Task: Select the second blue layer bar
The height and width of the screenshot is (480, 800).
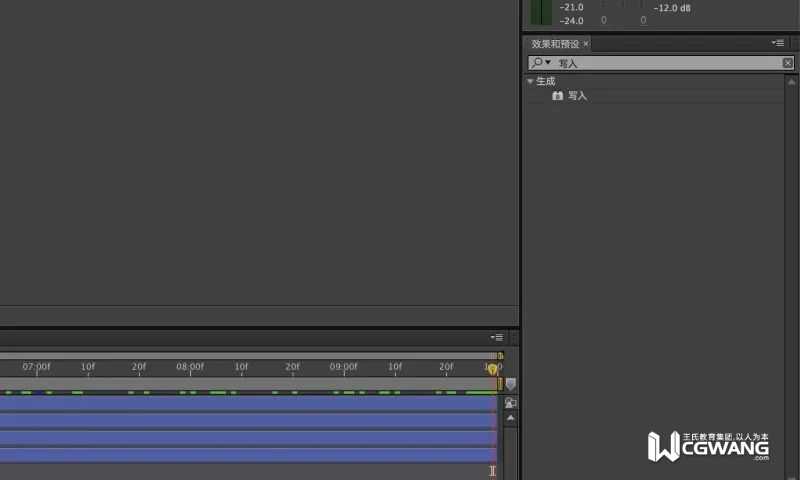Action: coord(248,421)
